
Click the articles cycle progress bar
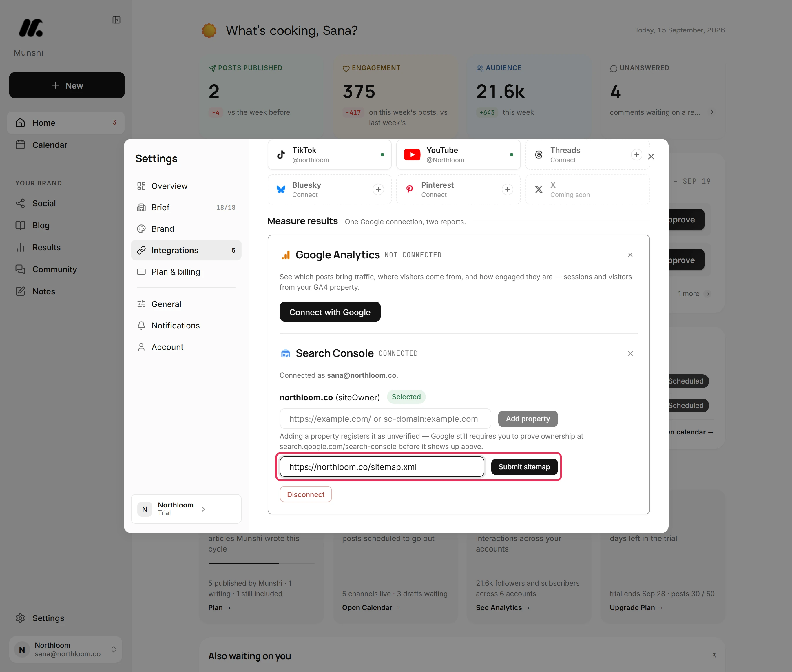pos(262,563)
